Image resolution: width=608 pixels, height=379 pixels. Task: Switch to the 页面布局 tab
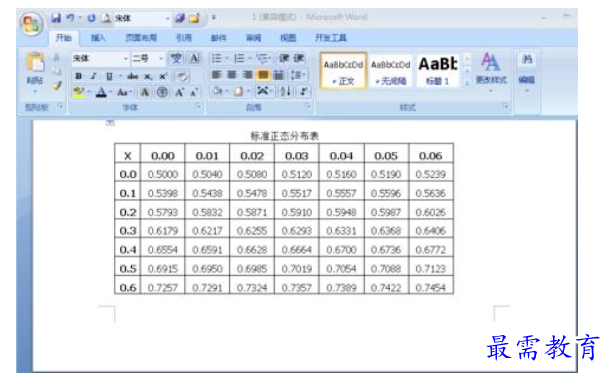[x=141, y=38]
